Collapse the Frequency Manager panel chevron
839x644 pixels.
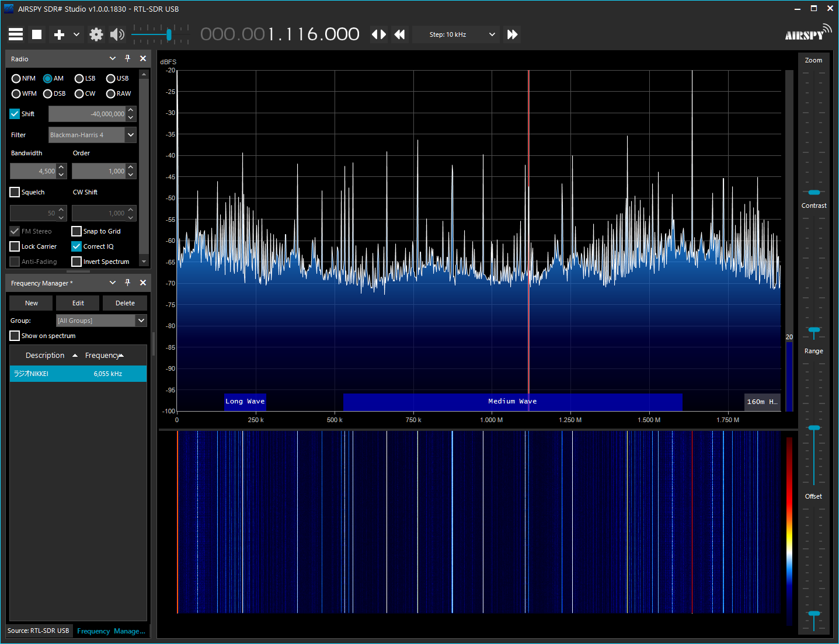[113, 283]
